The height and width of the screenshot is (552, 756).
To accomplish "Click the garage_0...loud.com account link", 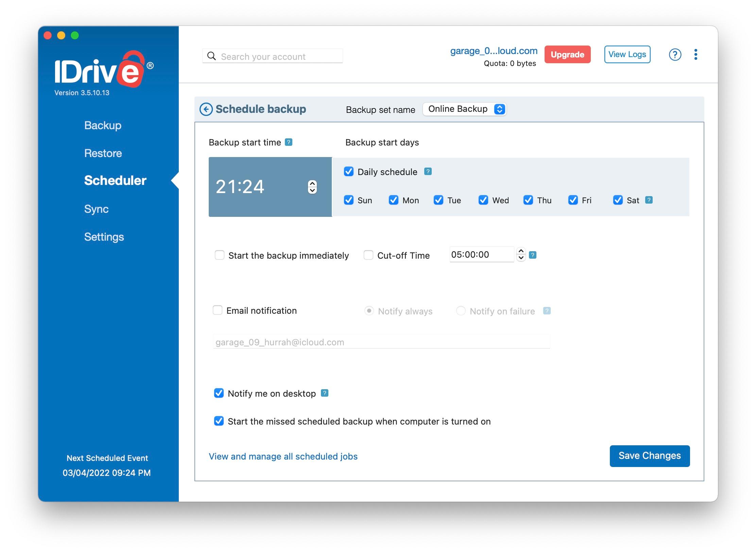I will pos(494,51).
